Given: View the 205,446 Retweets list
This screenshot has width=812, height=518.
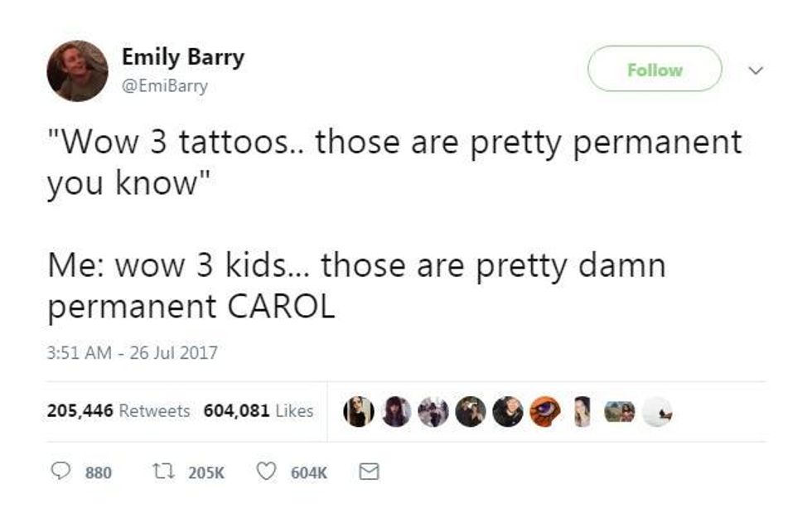Looking at the screenshot, I should click(118, 411).
